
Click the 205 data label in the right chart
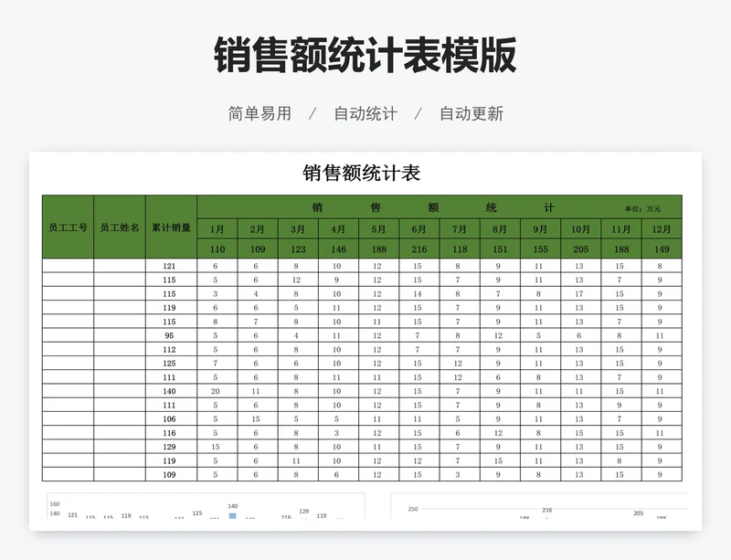point(638,512)
